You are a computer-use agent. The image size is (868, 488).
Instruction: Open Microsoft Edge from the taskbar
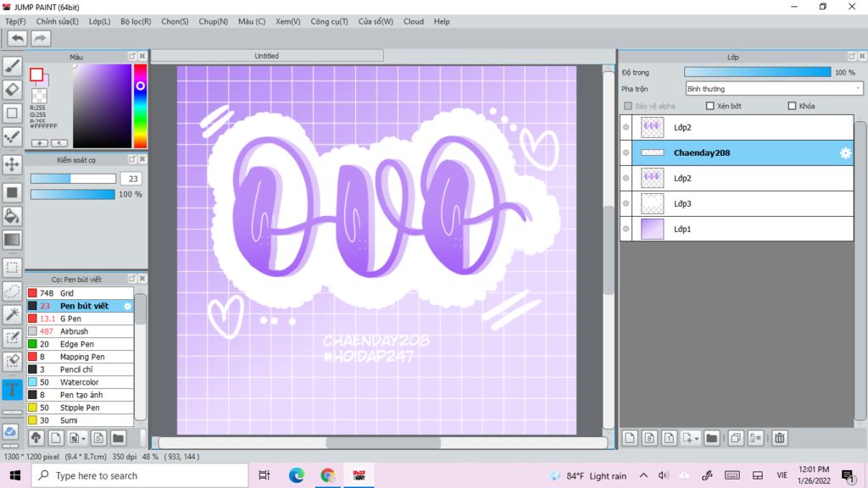(296, 475)
